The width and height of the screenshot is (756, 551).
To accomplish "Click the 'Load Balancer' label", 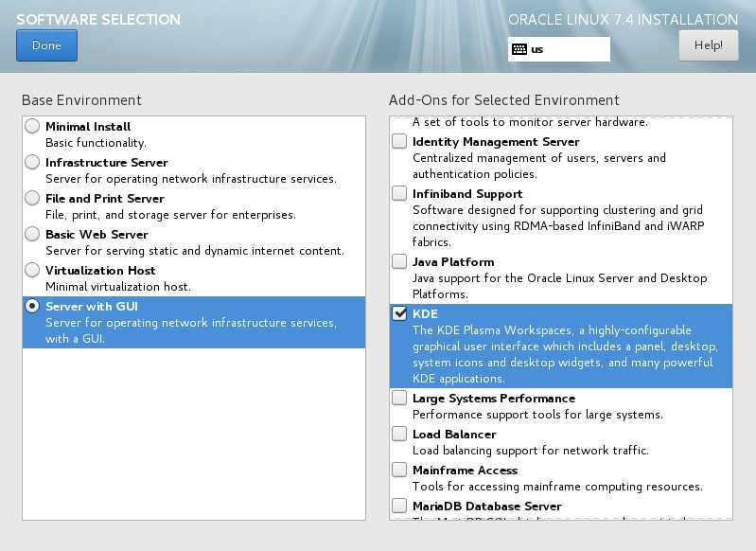I will 454,435.
